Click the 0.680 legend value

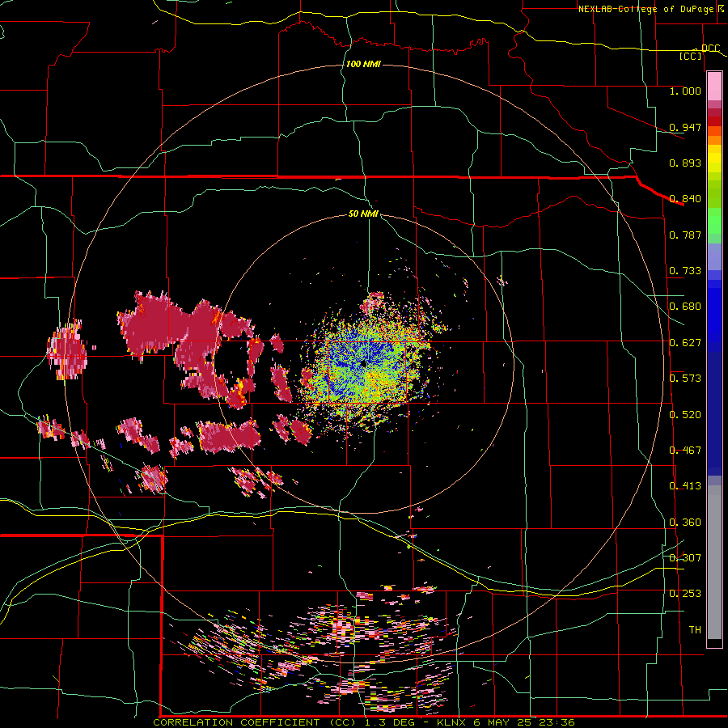coord(685,307)
